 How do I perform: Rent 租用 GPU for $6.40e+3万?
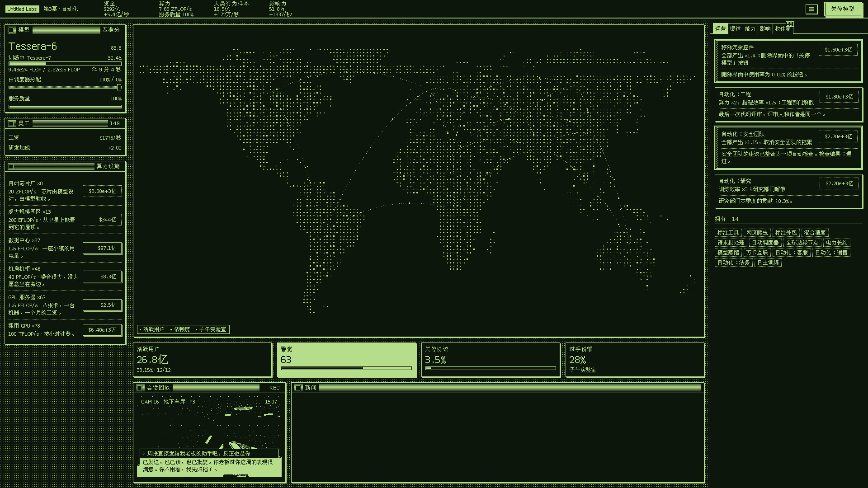click(x=102, y=330)
